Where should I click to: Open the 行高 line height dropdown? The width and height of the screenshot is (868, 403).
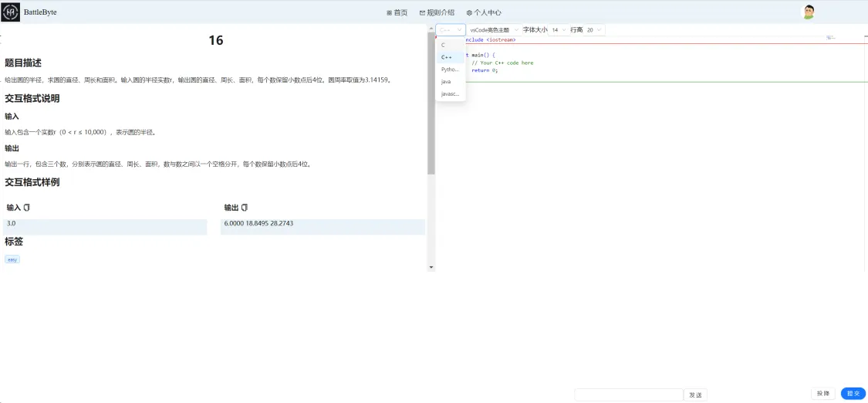pos(595,30)
